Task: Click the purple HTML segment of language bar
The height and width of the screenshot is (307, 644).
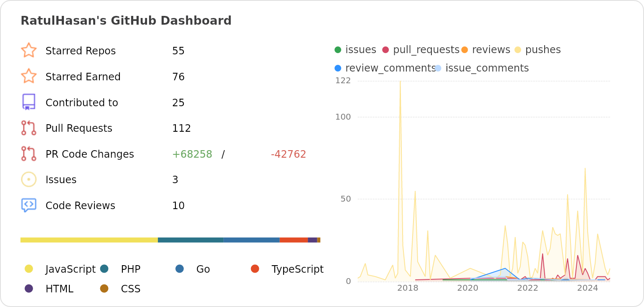Action: (x=312, y=240)
